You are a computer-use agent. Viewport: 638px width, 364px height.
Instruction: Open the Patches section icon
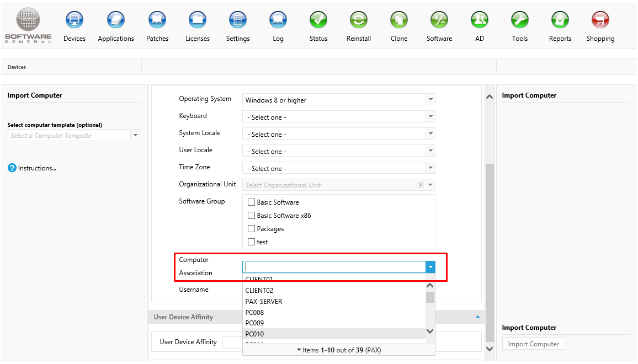point(157,21)
